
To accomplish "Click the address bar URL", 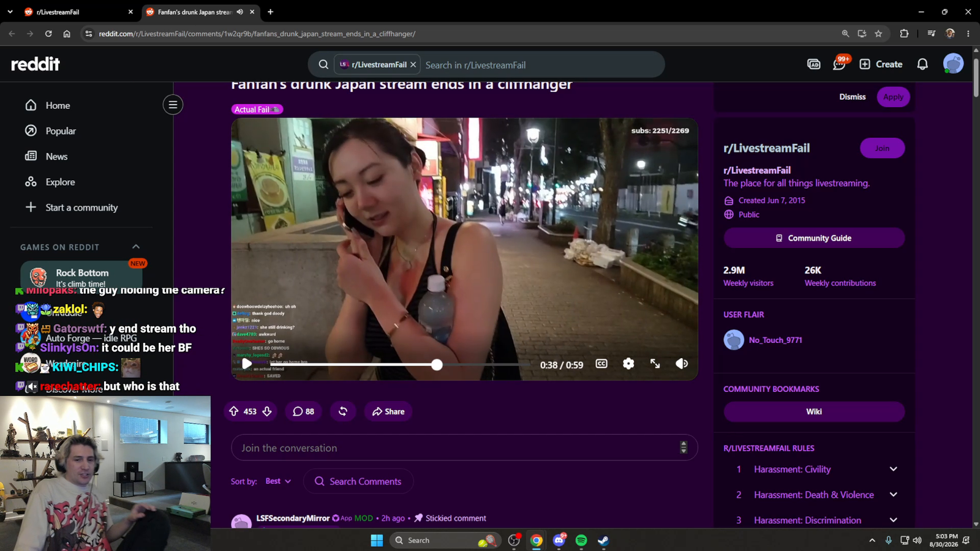I will click(x=257, y=34).
